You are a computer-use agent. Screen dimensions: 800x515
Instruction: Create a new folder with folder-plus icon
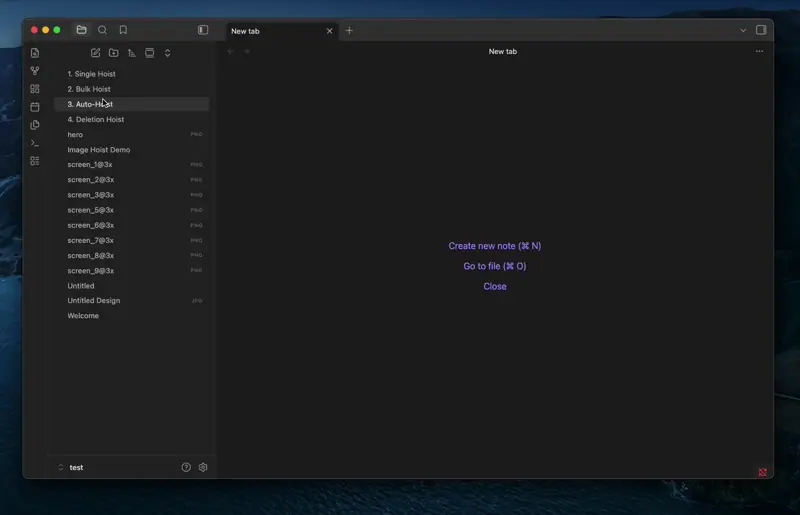coord(114,53)
